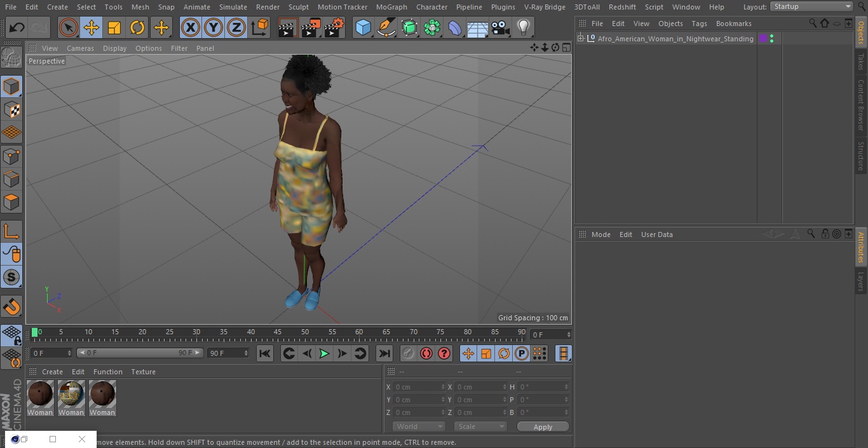Switch to Edges mode
The height and width of the screenshot is (448, 868).
coord(11,179)
